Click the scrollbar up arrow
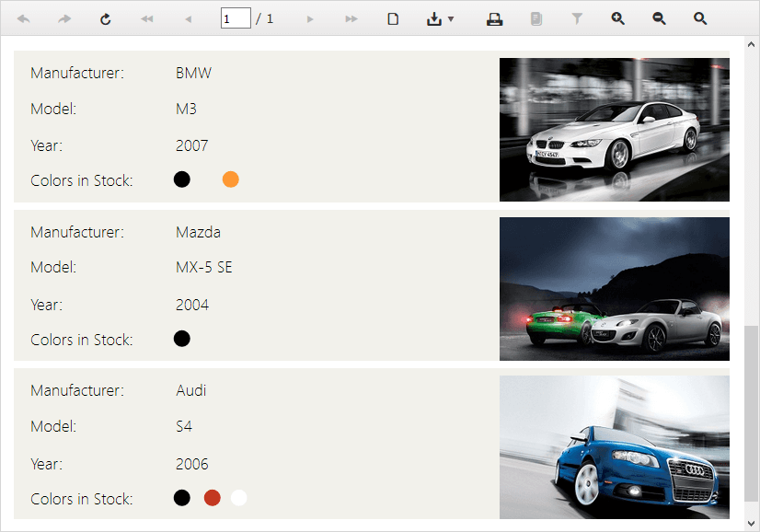 click(x=752, y=44)
